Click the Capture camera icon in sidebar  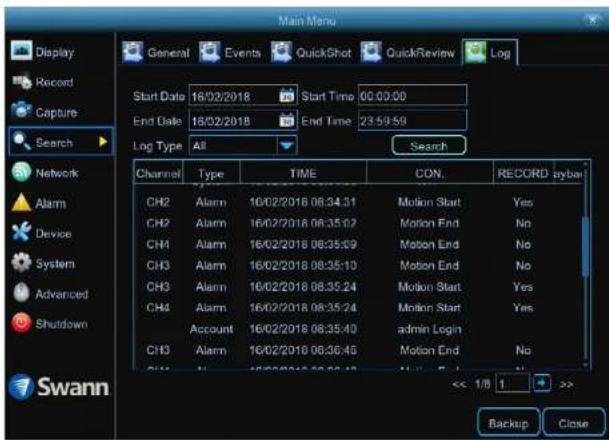[21, 111]
